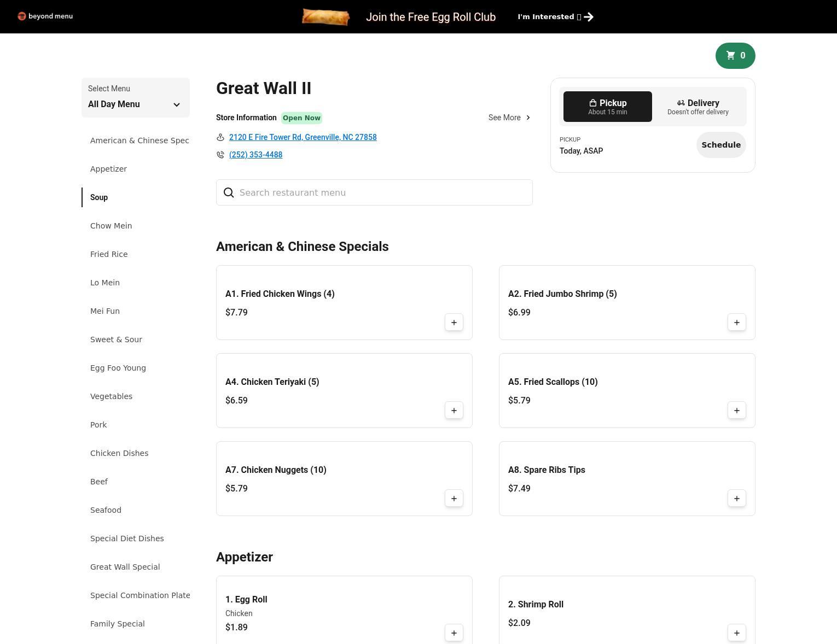Image resolution: width=837 pixels, height=644 pixels.
Task: Click plus icon for Egg Roll
Action: pyautogui.click(x=454, y=633)
